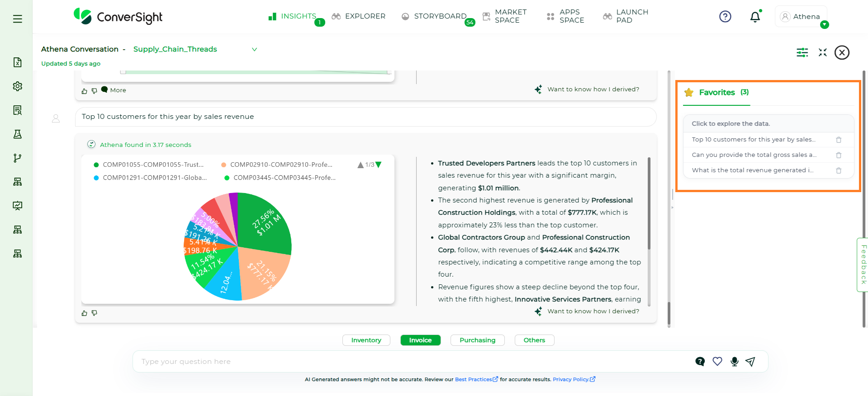Thumbs down the answer beside More
868x396 pixels.
click(x=95, y=91)
